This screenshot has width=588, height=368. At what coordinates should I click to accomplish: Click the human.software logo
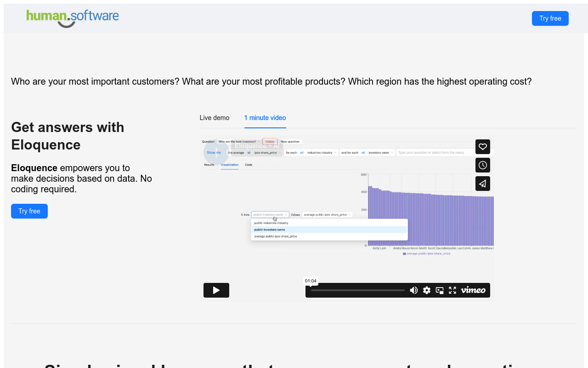73,18
